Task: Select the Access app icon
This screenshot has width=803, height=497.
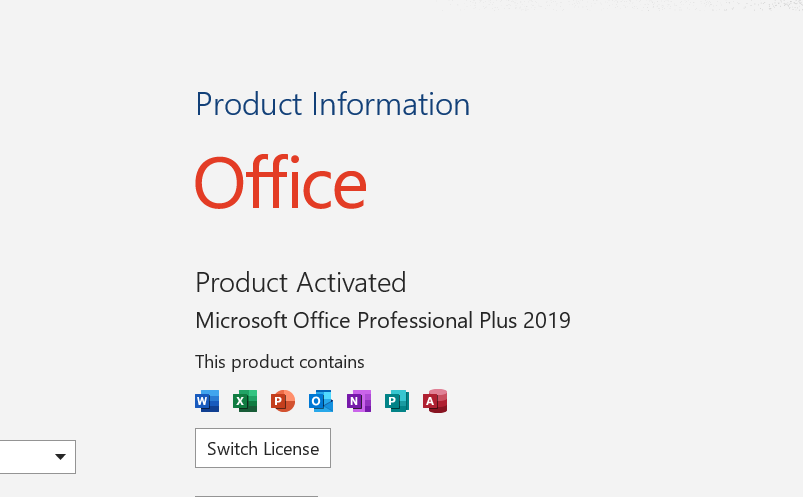Action: coord(435,401)
